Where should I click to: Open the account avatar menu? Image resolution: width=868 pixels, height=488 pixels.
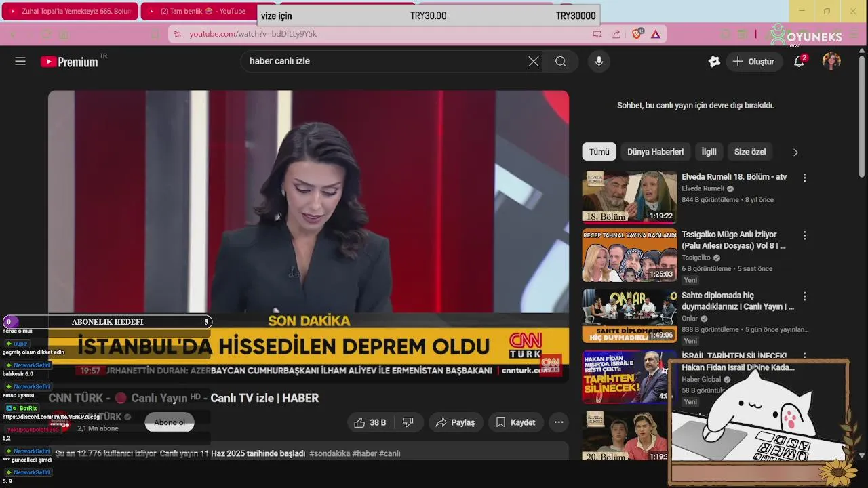click(831, 61)
